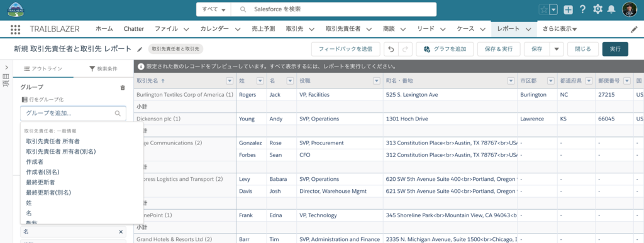Viewport: 644px width, 243px height.
Task: Select 作成者 from group list
Action: (35, 161)
